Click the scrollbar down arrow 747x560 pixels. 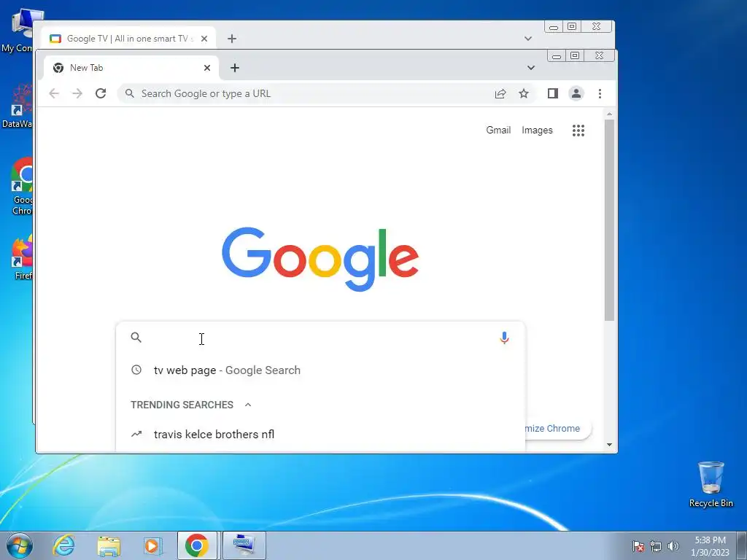(609, 445)
